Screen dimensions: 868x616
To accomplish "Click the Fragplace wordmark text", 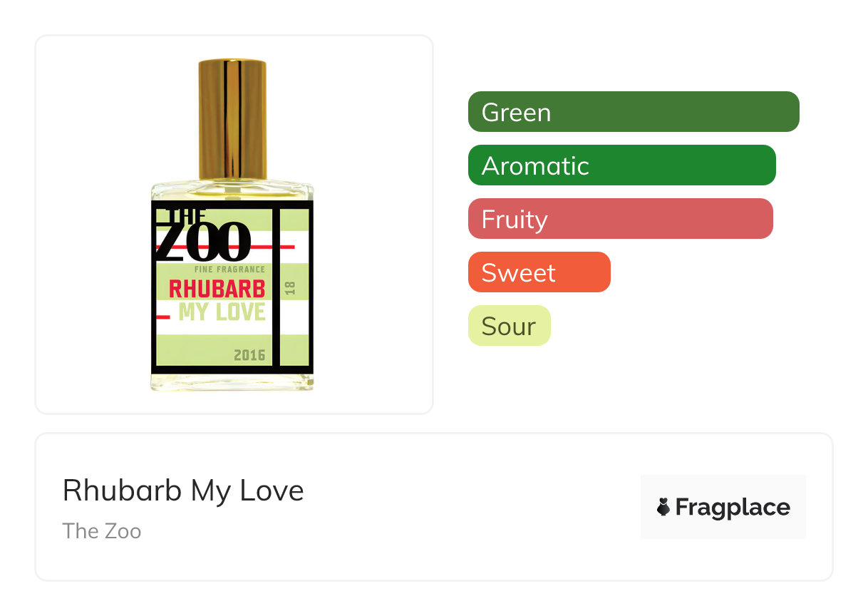I will click(733, 507).
